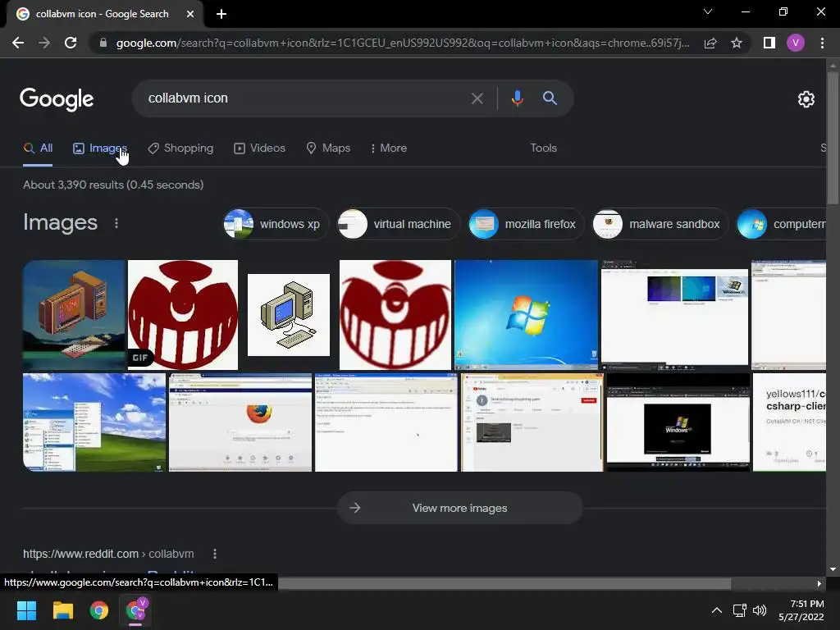Share this page using the share icon
This screenshot has height=630, width=840.
point(710,43)
